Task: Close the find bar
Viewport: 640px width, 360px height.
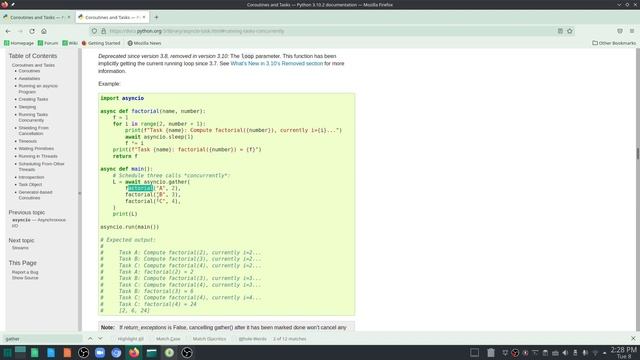Action: [x=633, y=339]
